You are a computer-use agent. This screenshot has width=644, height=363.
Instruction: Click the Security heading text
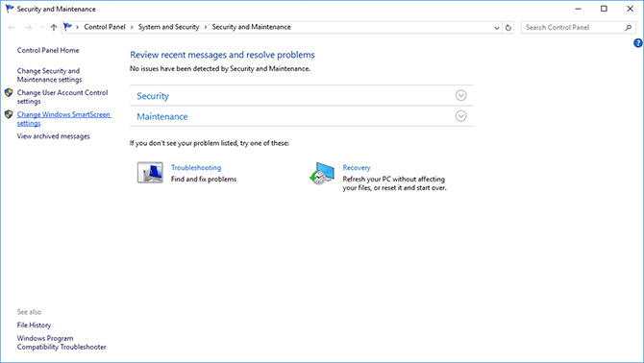(153, 96)
